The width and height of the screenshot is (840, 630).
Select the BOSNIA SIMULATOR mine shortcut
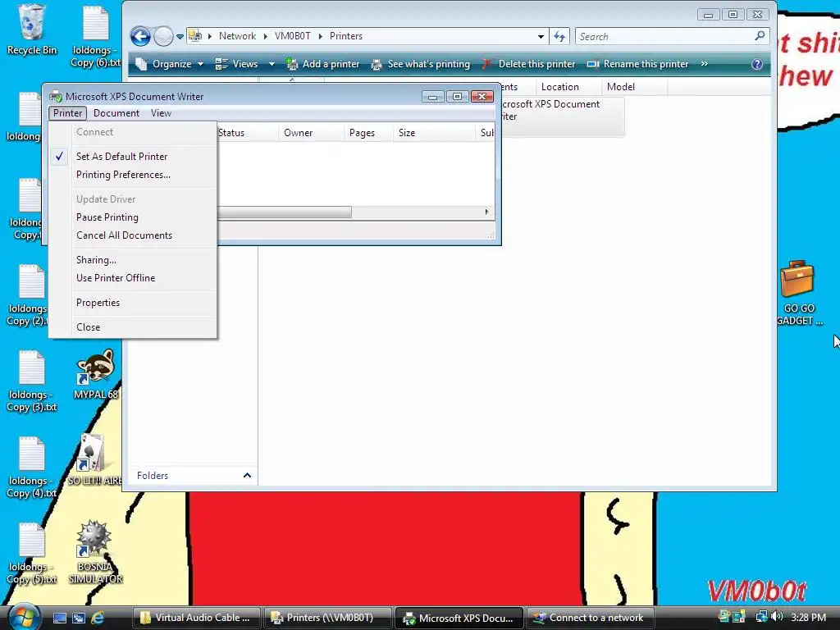(95, 552)
